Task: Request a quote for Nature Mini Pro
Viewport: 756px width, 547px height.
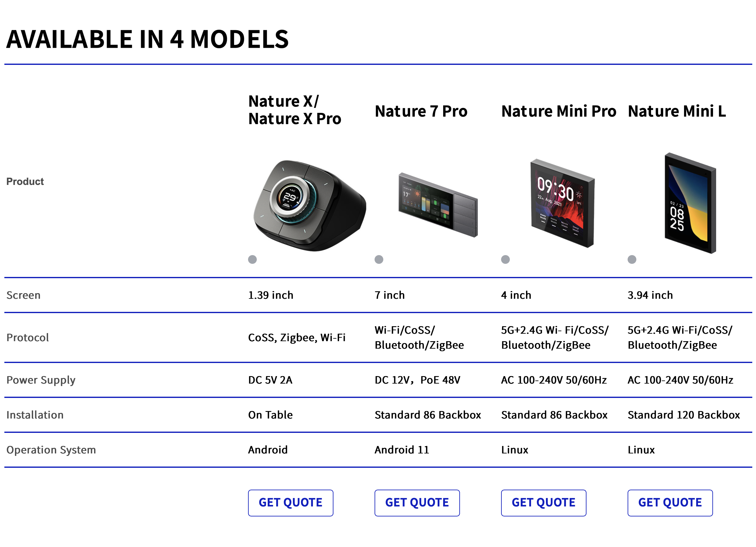Action: 543,503
